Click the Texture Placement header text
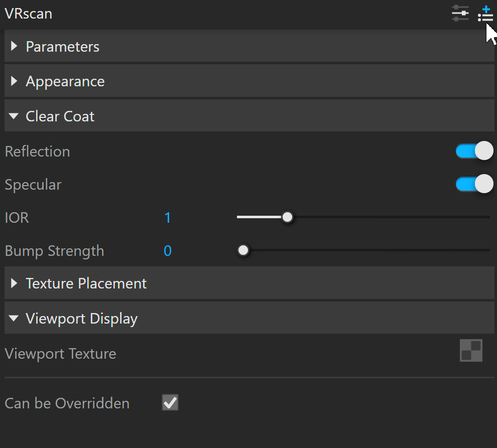Screen dimensions: 497x448 tap(86, 283)
